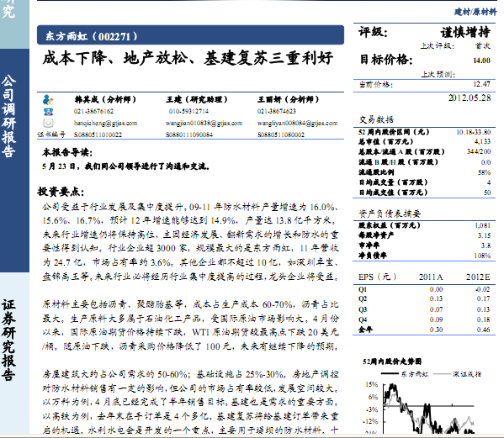Image resolution: width=504 pixels, height=438 pixels.
Task: Click the target price value 14.00
Action: [x=481, y=61]
